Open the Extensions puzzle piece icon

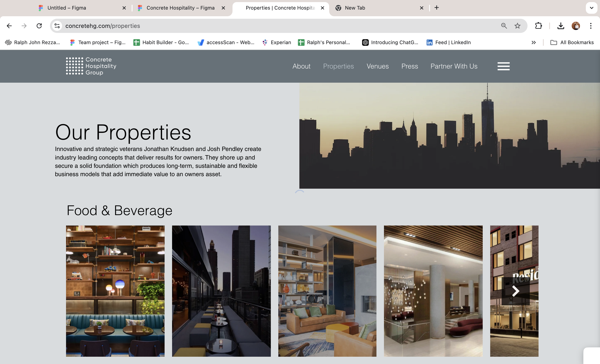coord(538,26)
